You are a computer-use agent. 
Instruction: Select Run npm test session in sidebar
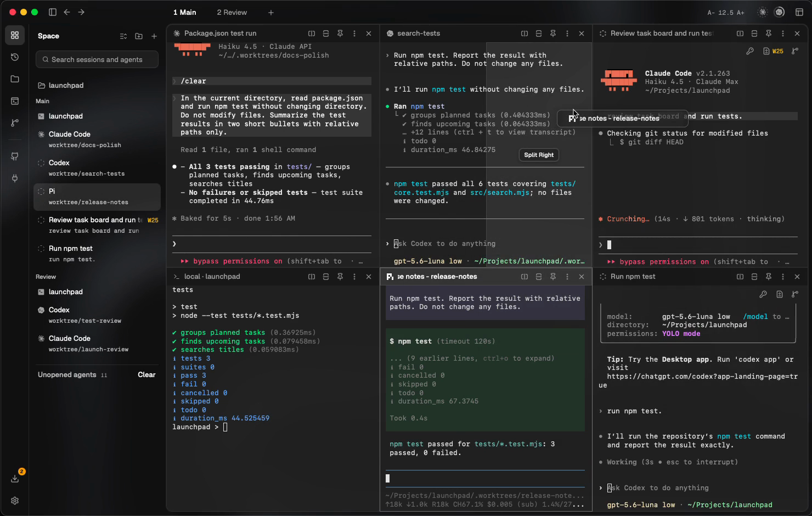tap(97, 254)
